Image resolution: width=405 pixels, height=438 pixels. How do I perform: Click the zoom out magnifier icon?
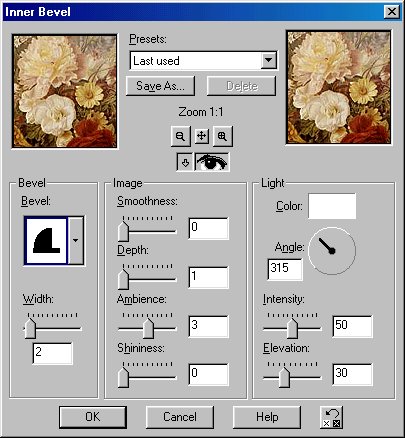pyautogui.click(x=181, y=136)
